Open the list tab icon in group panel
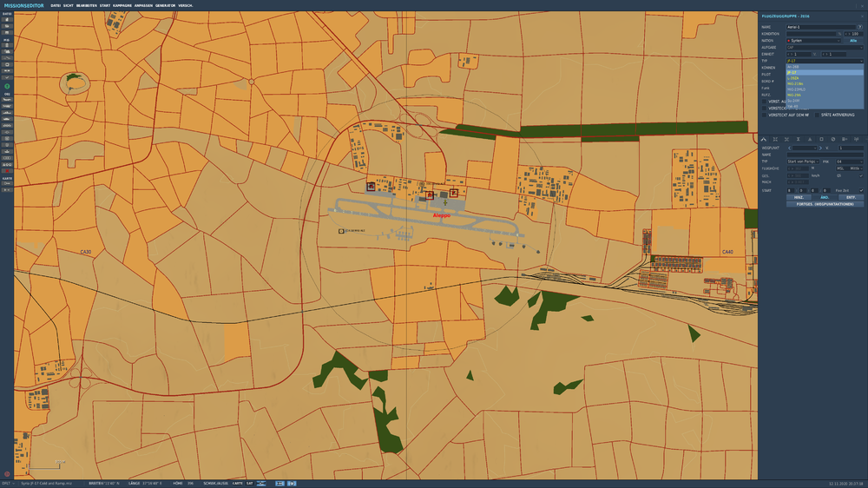 click(x=845, y=139)
